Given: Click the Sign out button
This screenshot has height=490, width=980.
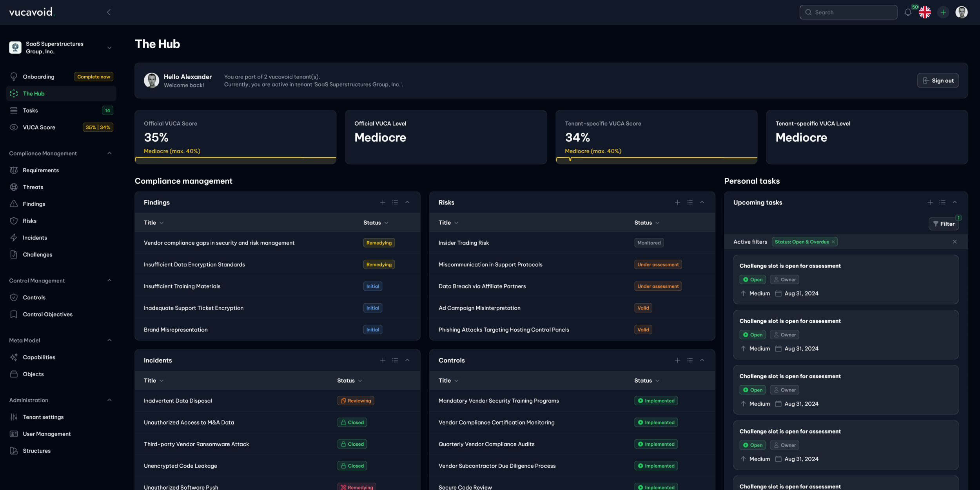Looking at the screenshot, I should click(938, 80).
